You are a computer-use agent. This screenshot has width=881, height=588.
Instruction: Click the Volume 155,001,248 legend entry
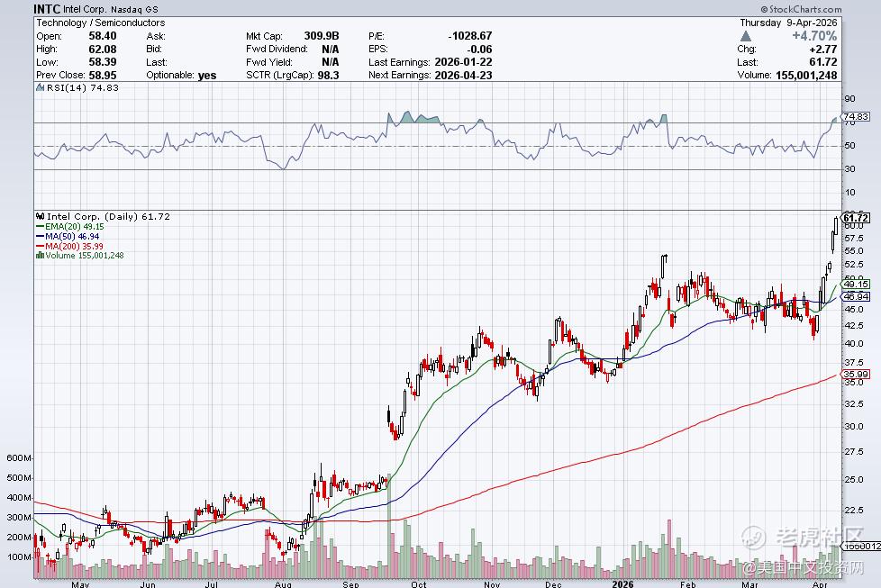[80, 256]
